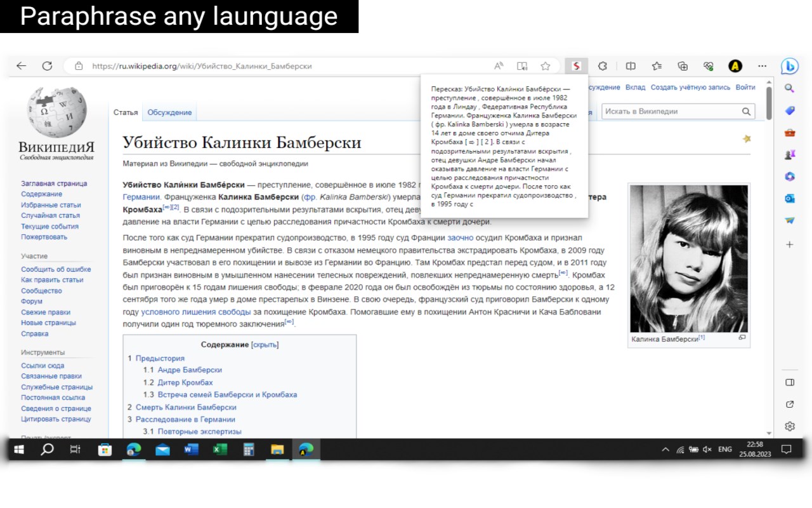812x508 pixels.
Task: Jump to contents entry Предыстория
Action: point(160,358)
